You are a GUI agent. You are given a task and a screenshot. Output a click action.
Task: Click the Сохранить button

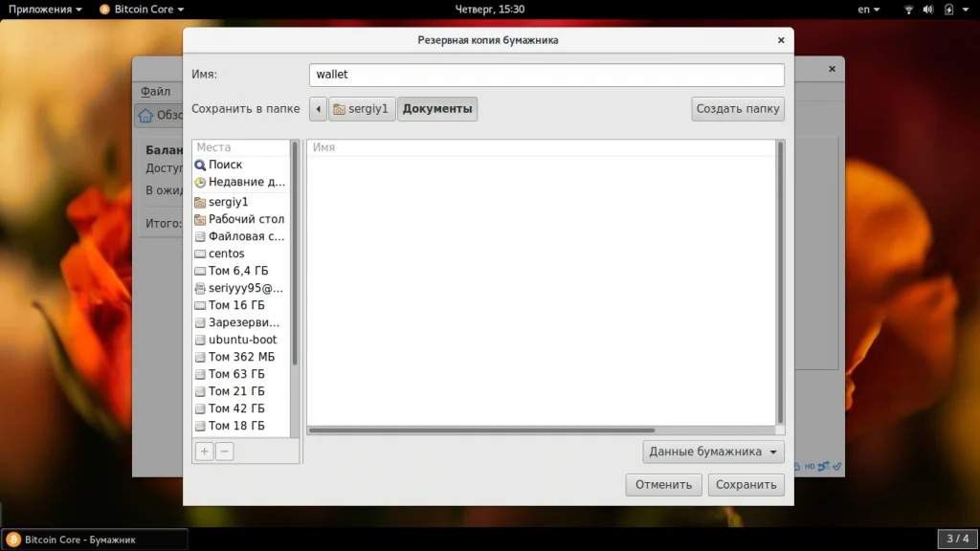pos(746,485)
